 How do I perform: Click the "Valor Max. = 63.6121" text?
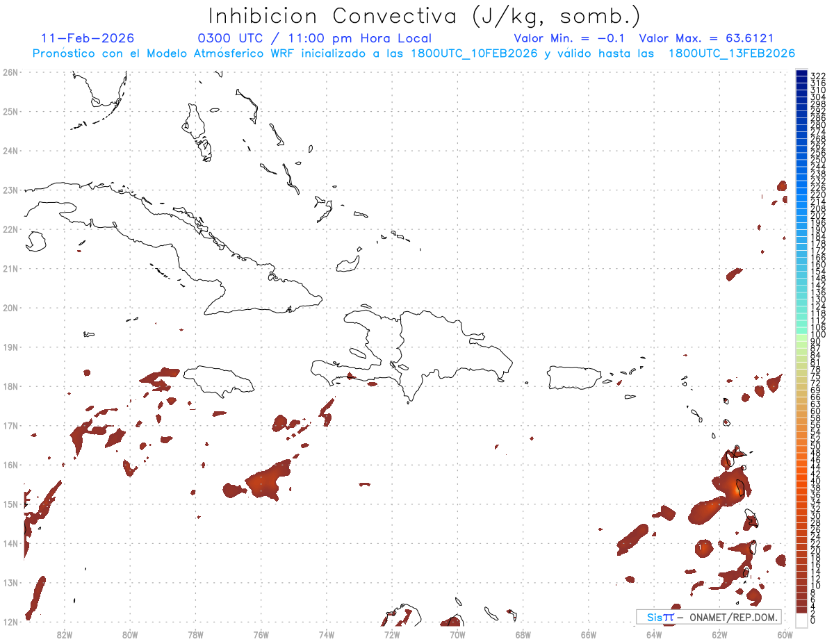coord(706,38)
